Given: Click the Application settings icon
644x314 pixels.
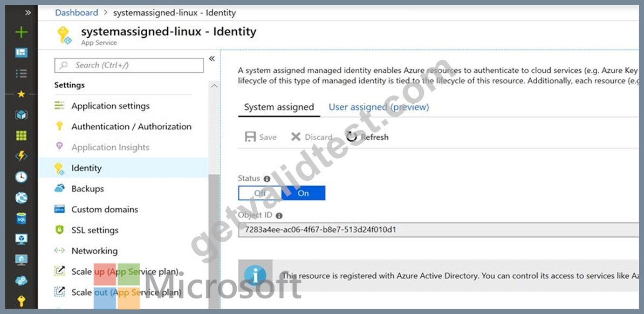Looking at the screenshot, I should click(59, 106).
